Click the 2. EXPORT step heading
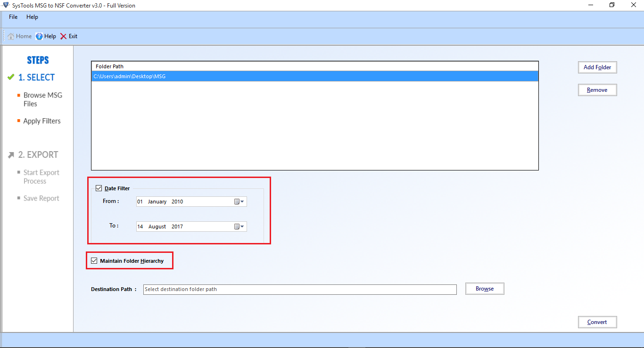This screenshot has width=644, height=348. point(38,154)
